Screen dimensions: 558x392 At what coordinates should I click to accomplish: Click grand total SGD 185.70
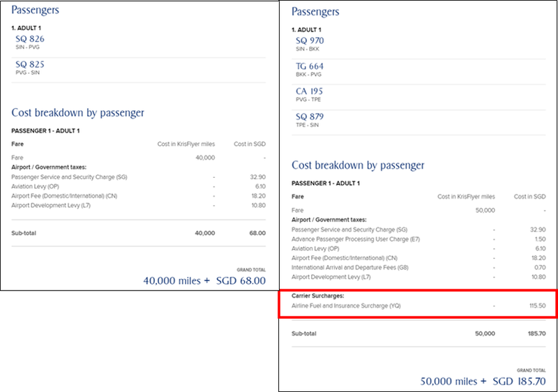coord(519,382)
